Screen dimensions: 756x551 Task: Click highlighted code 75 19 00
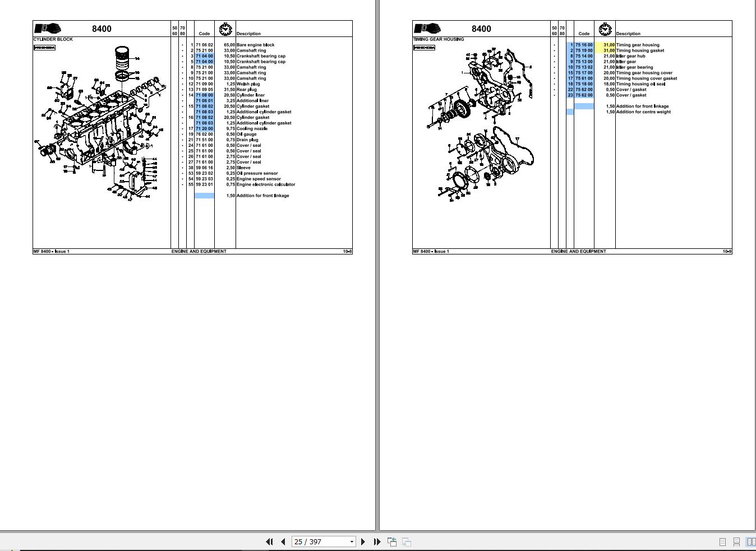tap(584, 50)
